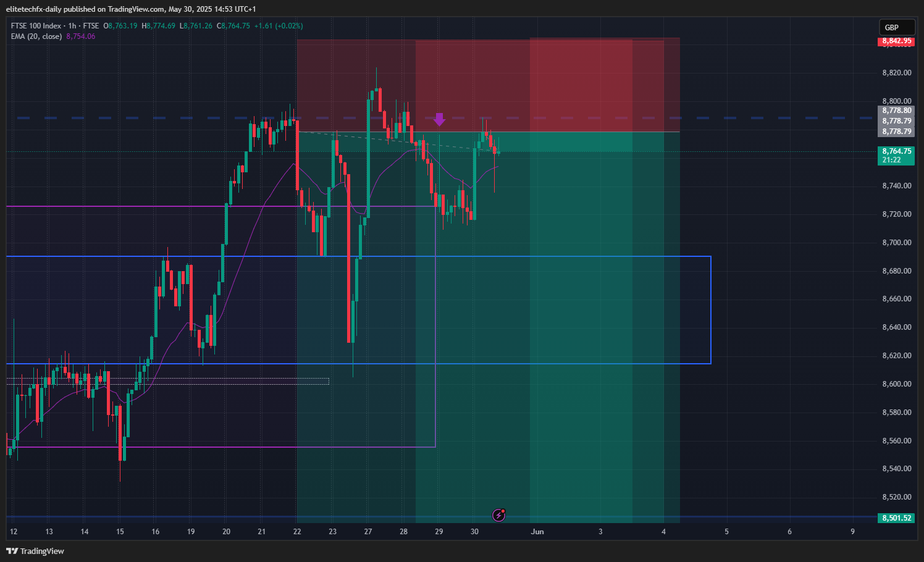Click the FTSE 100 Index symbol title
The width and height of the screenshot is (924, 562).
point(36,26)
